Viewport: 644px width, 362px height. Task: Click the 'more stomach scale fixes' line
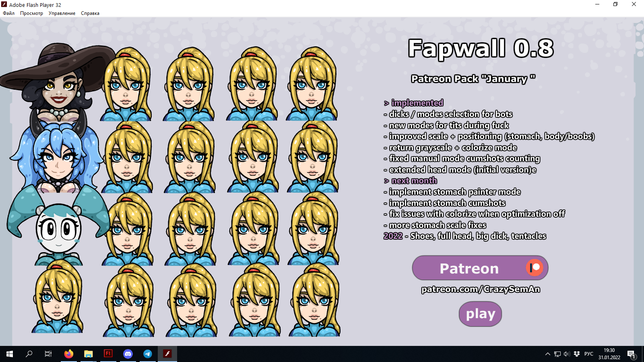(435, 225)
